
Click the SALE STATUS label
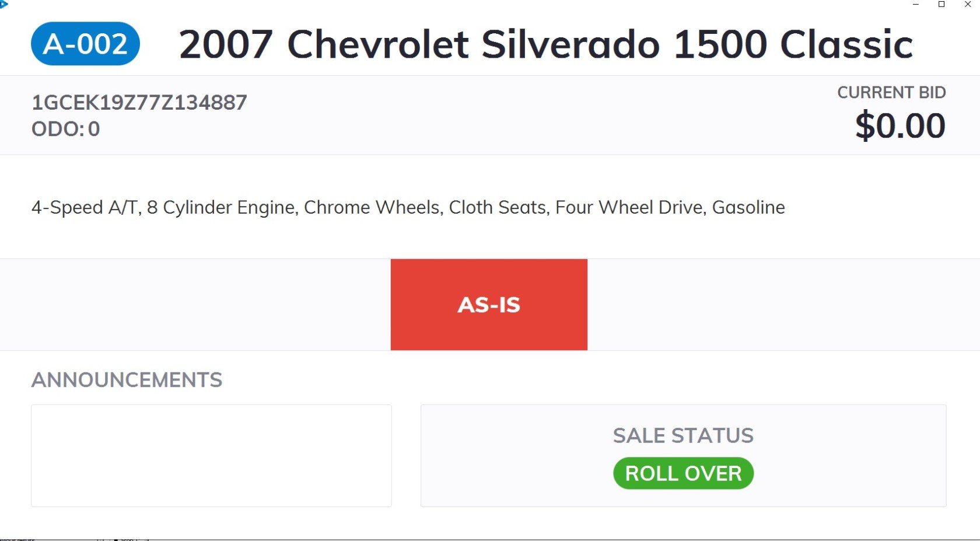coord(683,435)
